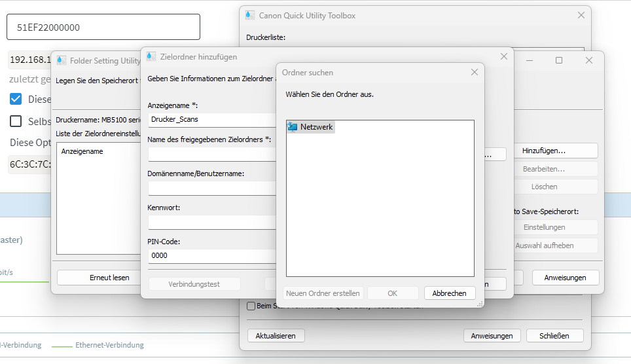Click Hinzufügen... in Folder Setting Utility

click(556, 151)
